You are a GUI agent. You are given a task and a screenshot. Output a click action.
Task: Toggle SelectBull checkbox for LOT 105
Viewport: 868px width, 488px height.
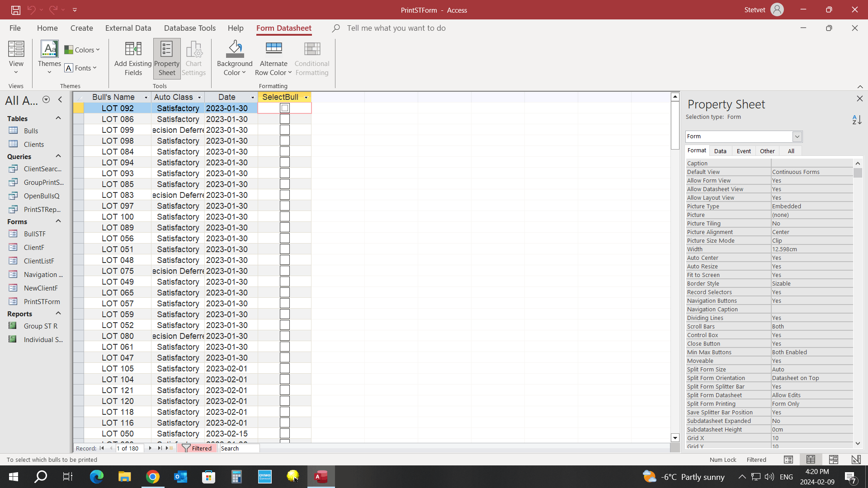coord(284,369)
